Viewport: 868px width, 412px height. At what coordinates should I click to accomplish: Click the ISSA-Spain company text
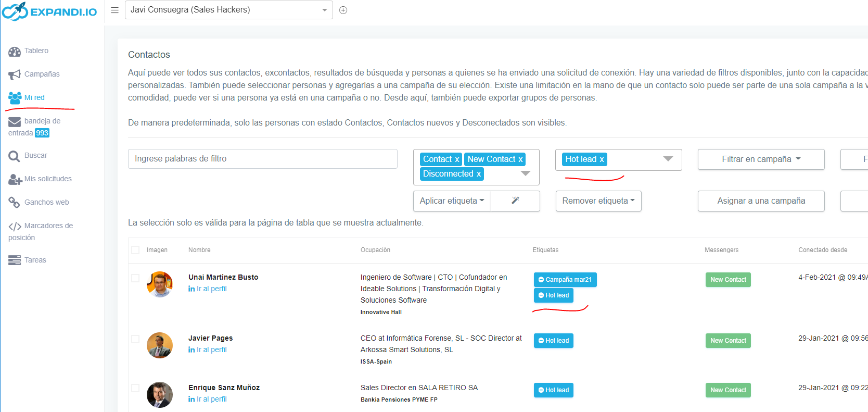(x=376, y=361)
